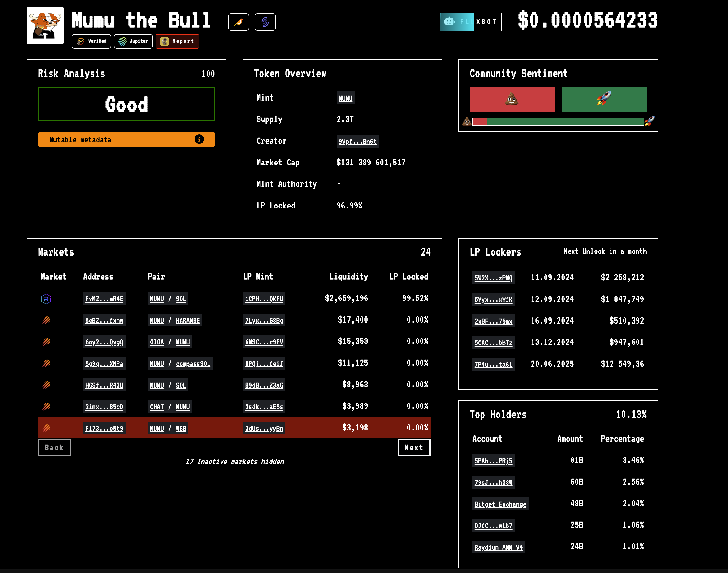The height and width of the screenshot is (573, 728).
Task: Click the Mumu the Bull token logo
Action: point(45,26)
